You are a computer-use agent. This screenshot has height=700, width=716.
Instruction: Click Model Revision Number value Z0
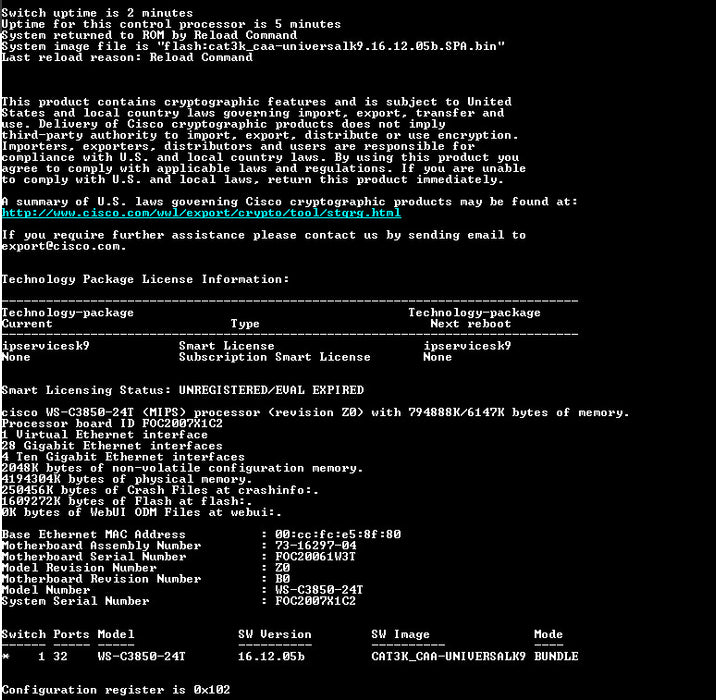click(283, 568)
